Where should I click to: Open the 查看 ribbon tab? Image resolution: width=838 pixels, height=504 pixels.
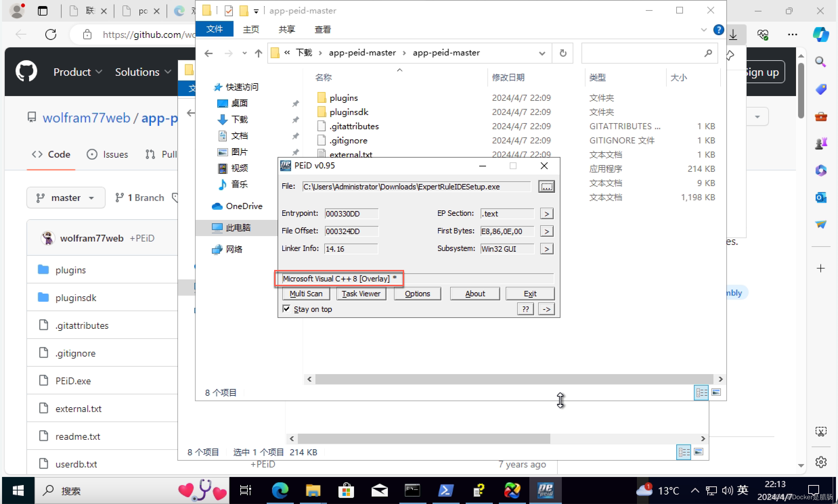click(x=323, y=29)
